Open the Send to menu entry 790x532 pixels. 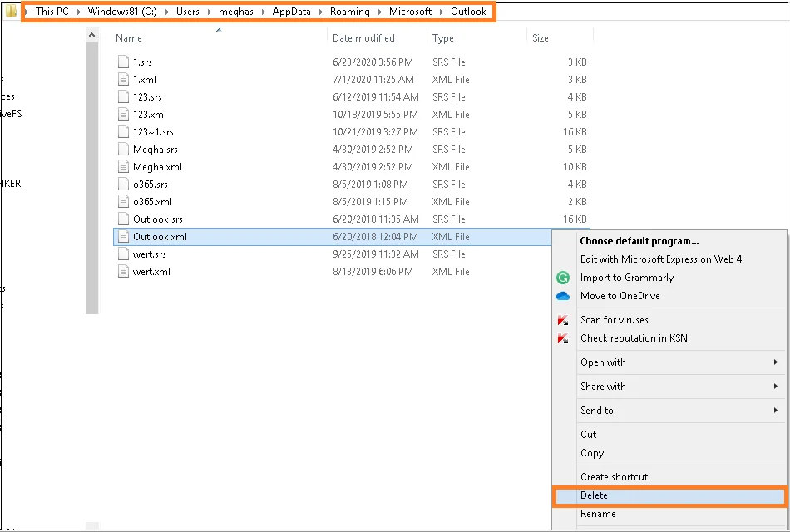click(x=597, y=411)
